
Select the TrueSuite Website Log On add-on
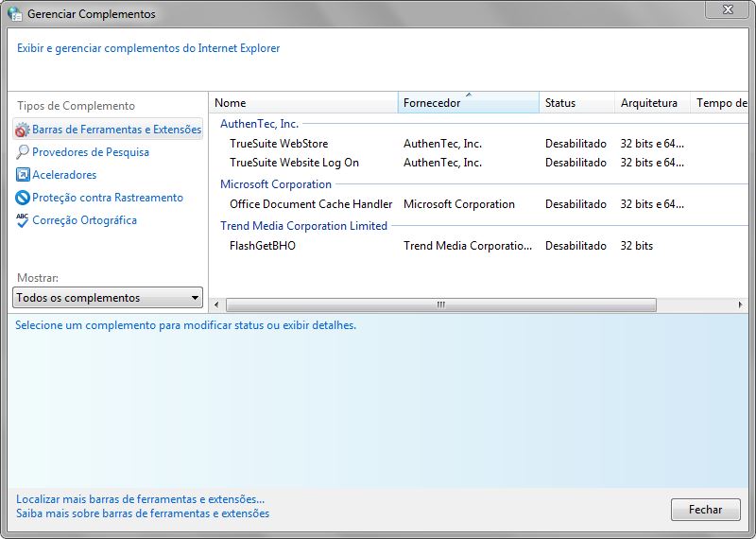tap(294, 163)
